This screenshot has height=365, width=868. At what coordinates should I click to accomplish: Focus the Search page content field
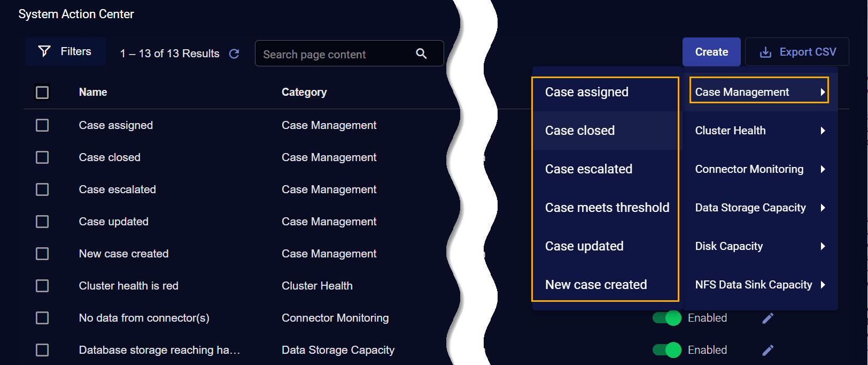(337, 54)
